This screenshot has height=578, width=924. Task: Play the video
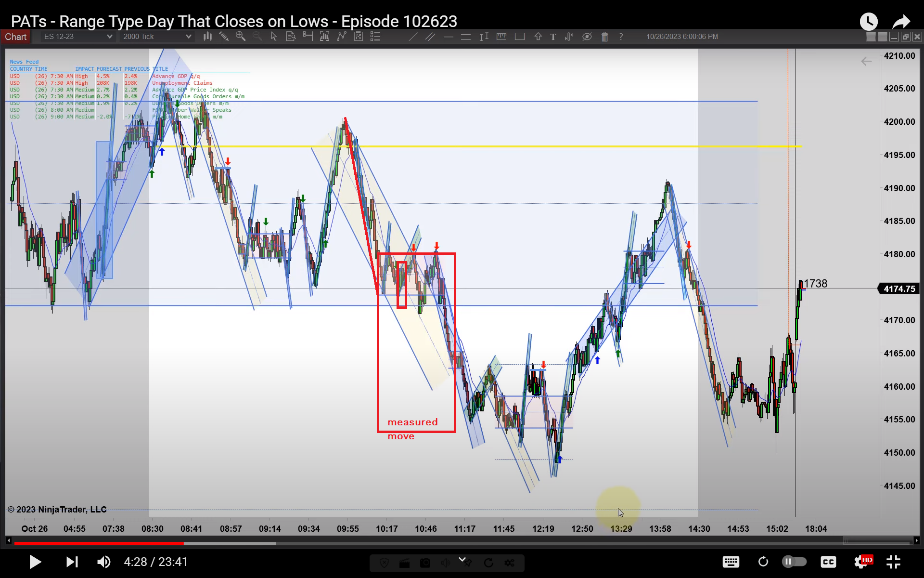click(35, 562)
